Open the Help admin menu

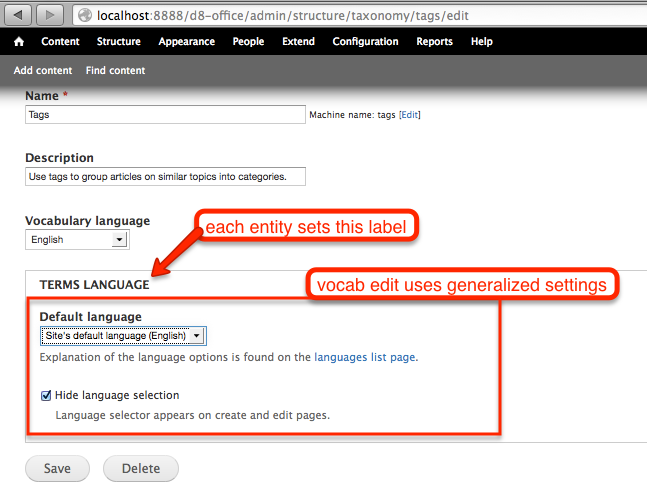pyautogui.click(x=482, y=42)
